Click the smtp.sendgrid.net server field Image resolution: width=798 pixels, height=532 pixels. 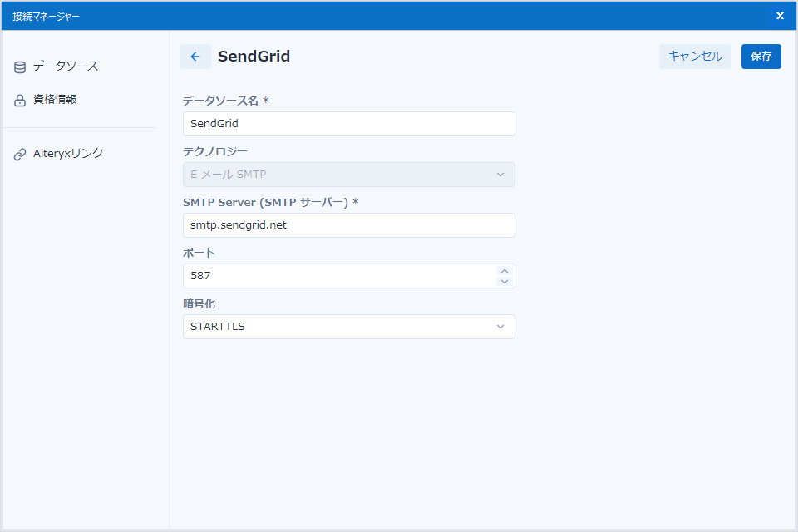348,225
